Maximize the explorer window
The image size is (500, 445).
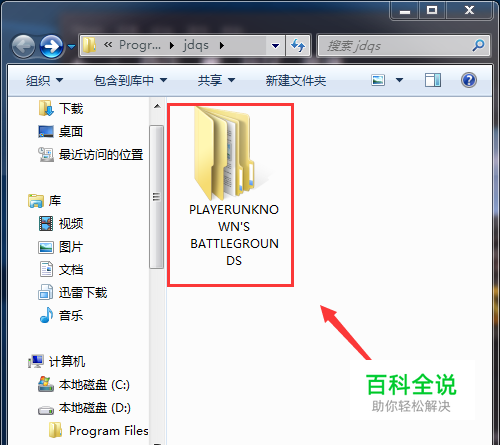click(432, 11)
